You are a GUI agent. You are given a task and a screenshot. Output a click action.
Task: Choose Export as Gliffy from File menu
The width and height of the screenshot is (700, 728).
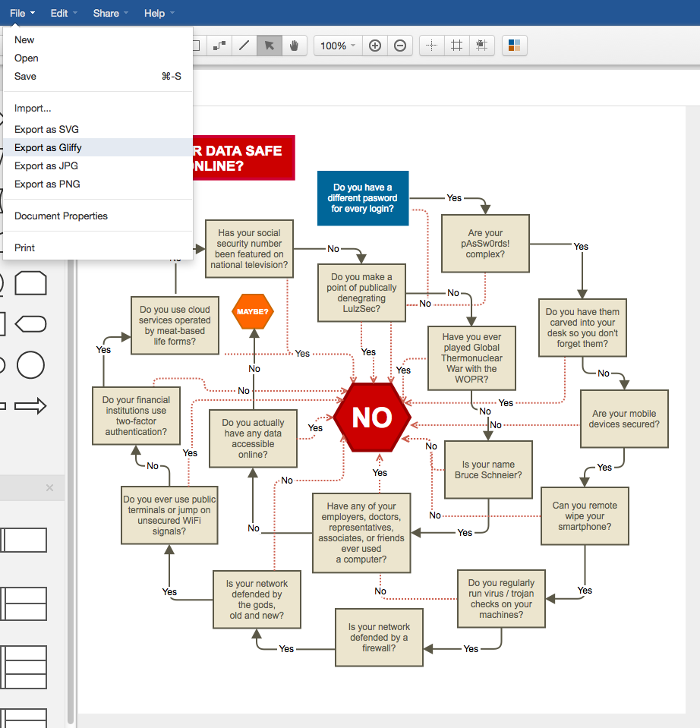(x=48, y=148)
